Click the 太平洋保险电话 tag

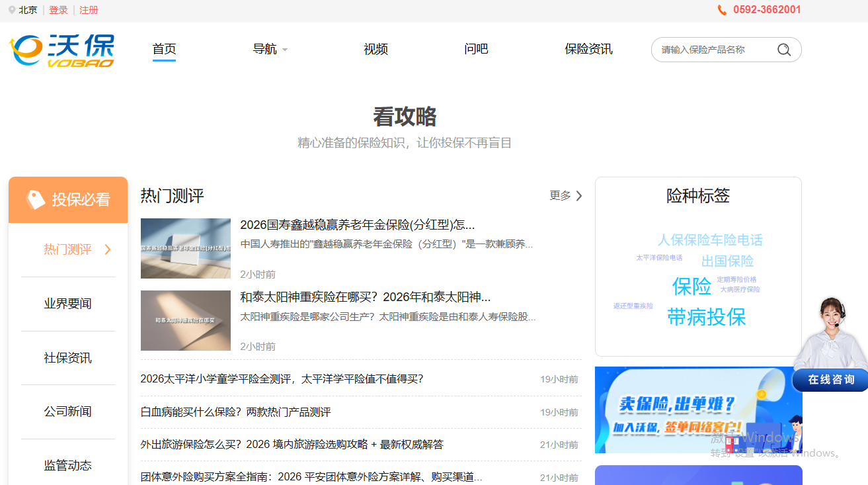pos(659,258)
